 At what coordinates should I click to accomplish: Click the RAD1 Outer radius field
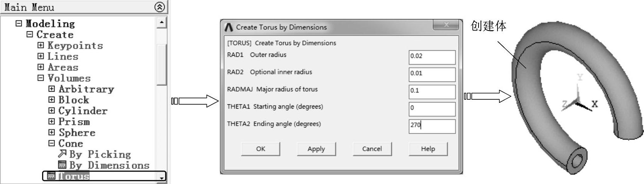coord(432,57)
